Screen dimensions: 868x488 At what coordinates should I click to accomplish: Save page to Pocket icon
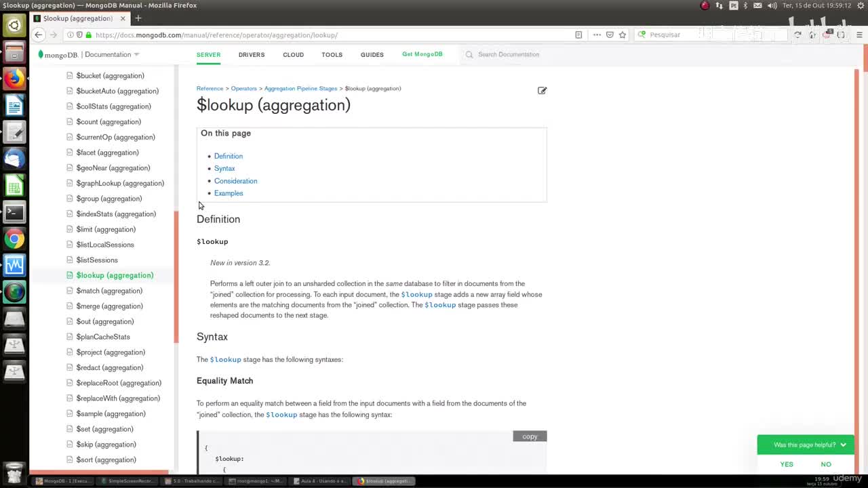(x=610, y=35)
